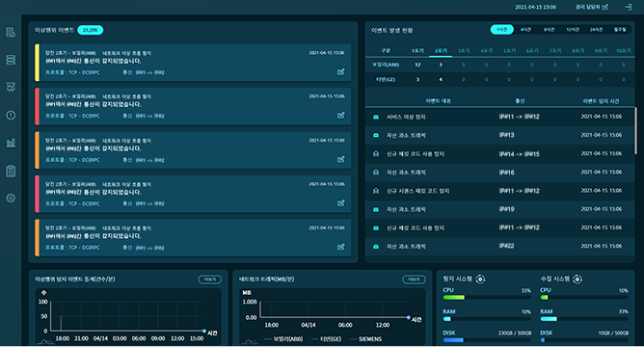Click 탐지 시스템 CPU 33% progress bar
Viewport: 644px width, 347px height.
[x=487, y=297]
